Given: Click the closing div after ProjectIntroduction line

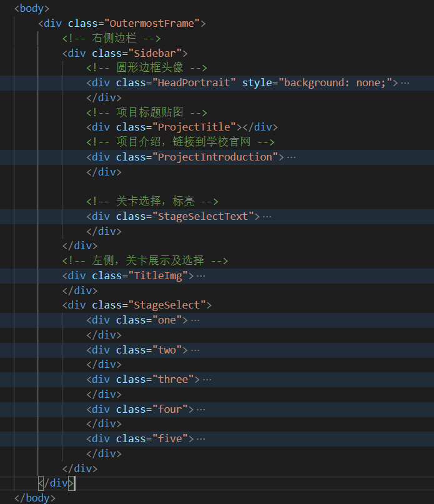Looking at the screenshot, I should [x=104, y=172].
